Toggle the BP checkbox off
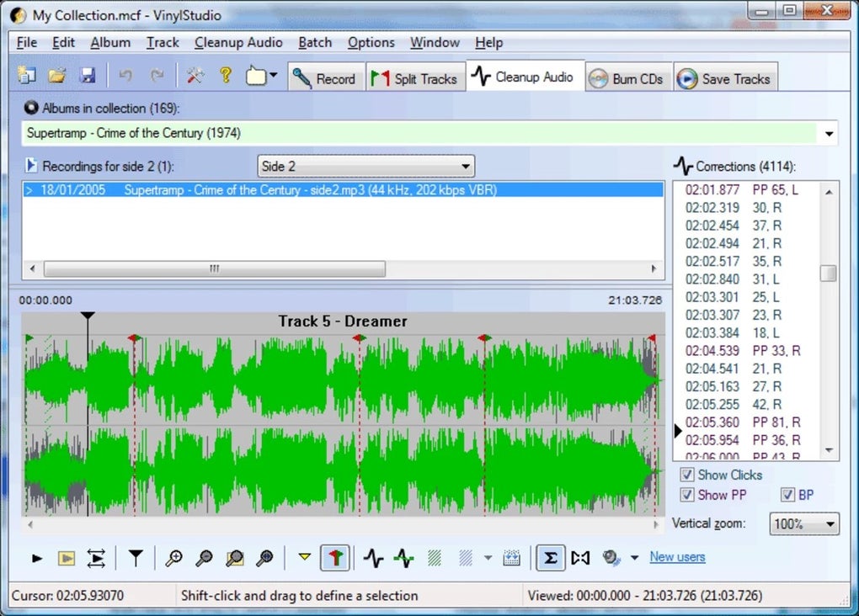Screen dimensions: 859x616 point(788,495)
